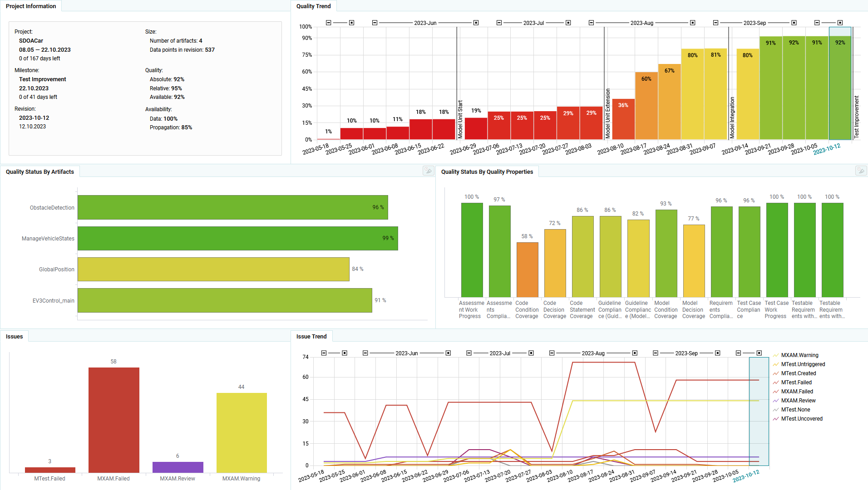868x490 pixels.
Task: Click the edit icon in Quality Properties panel
Action: pos(860,171)
